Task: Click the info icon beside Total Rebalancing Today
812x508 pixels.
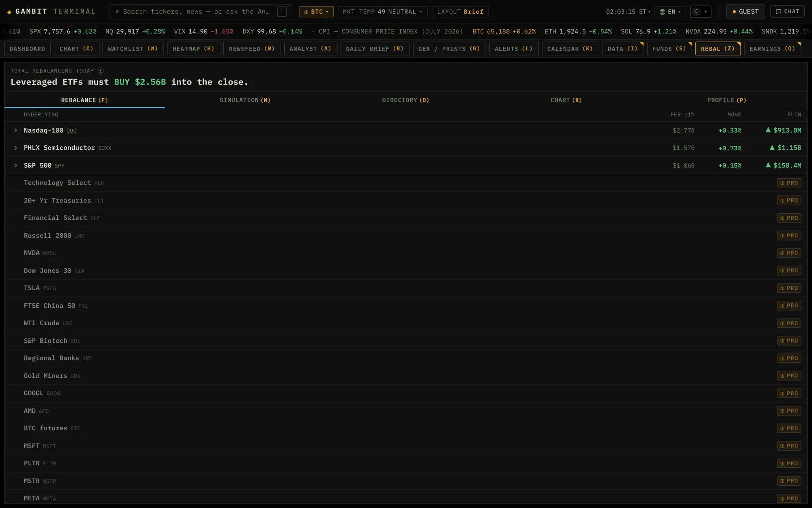Action: (100, 71)
